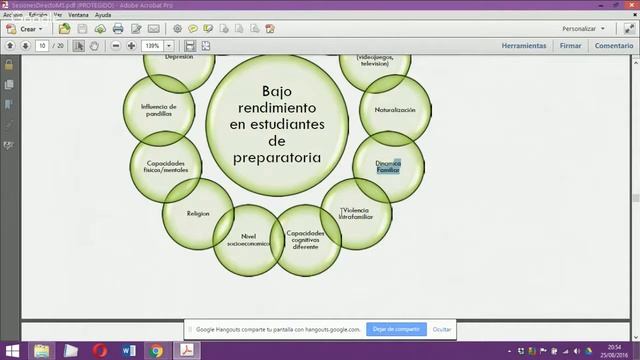Click the open file folder icon
The height and width of the screenshot is (360, 640).
click(x=64, y=29)
